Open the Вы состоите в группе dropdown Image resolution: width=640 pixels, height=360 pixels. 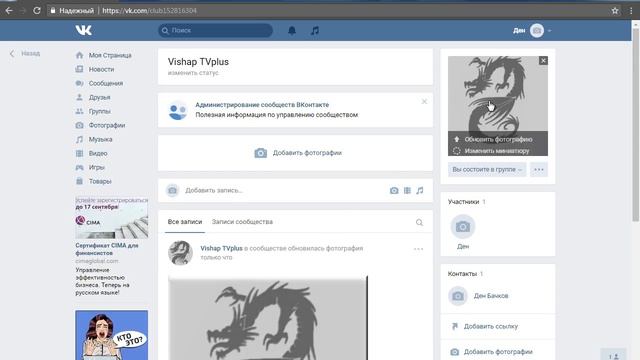tap(487, 169)
